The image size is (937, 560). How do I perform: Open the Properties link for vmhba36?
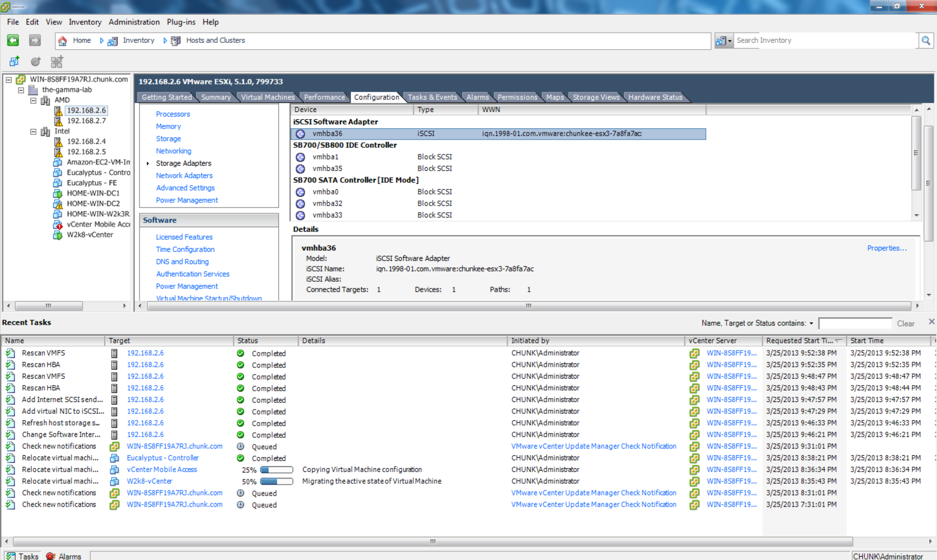pyautogui.click(x=887, y=248)
